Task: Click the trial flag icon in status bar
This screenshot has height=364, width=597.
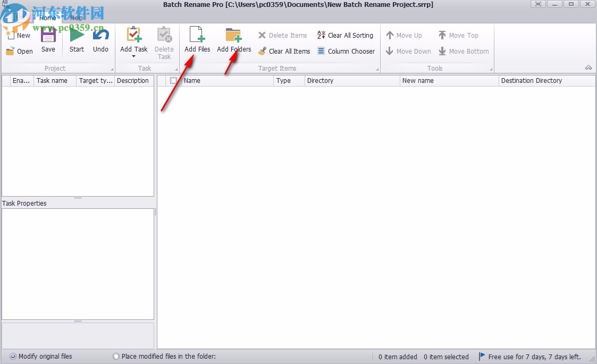Action: (482, 357)
